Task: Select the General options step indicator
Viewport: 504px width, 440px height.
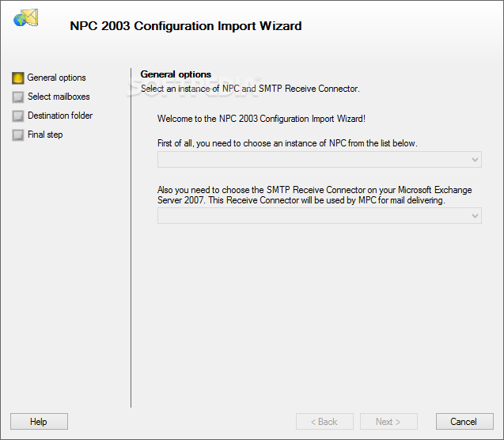Action: click(18, 78)
